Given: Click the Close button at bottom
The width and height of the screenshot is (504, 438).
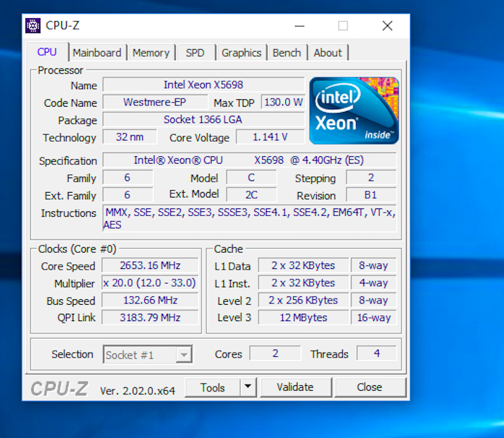Looking at the screenshot, I should pyautogui.click(x=370, y=387).
